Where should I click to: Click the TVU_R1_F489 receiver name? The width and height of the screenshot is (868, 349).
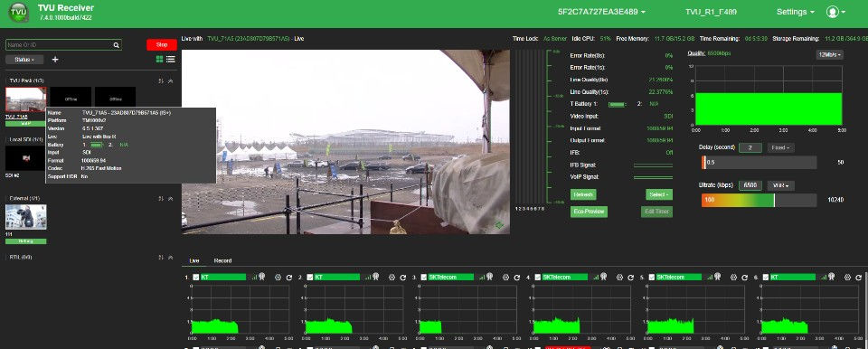[711, 12]
